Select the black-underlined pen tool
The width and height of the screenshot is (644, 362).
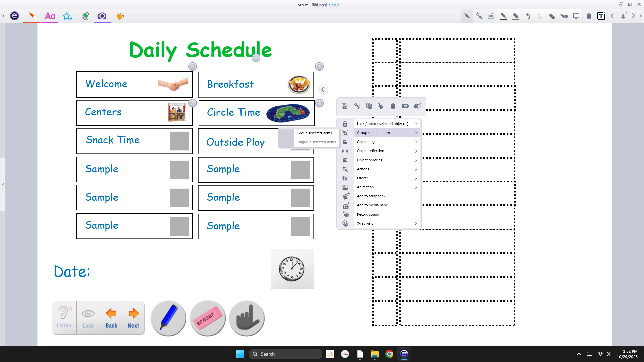pos(503,16)
